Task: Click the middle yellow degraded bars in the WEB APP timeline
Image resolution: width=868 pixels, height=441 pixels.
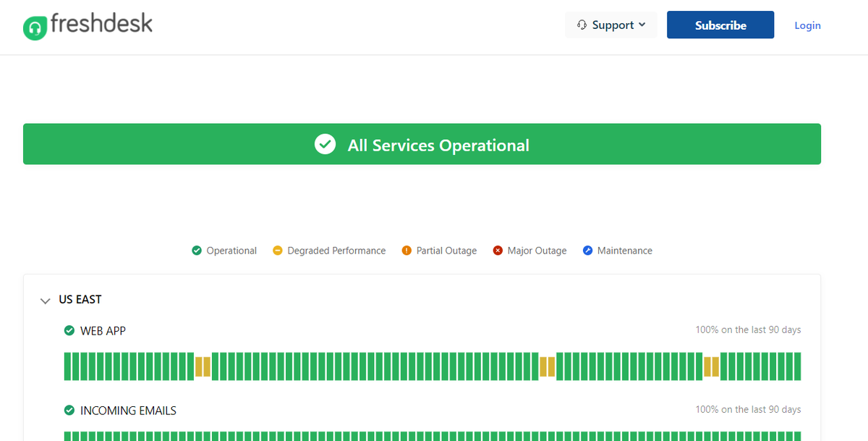Action: coord(548,366)
